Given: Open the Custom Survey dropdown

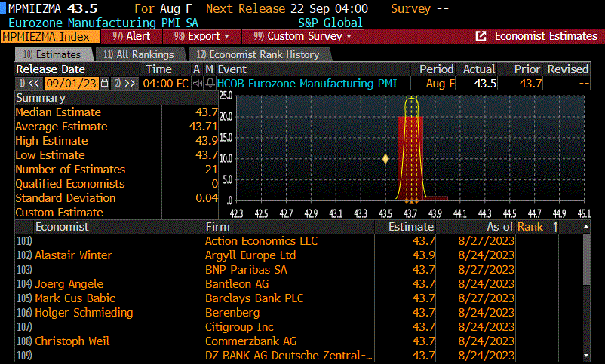Looking at the screenshot, I should click(302, 36).
